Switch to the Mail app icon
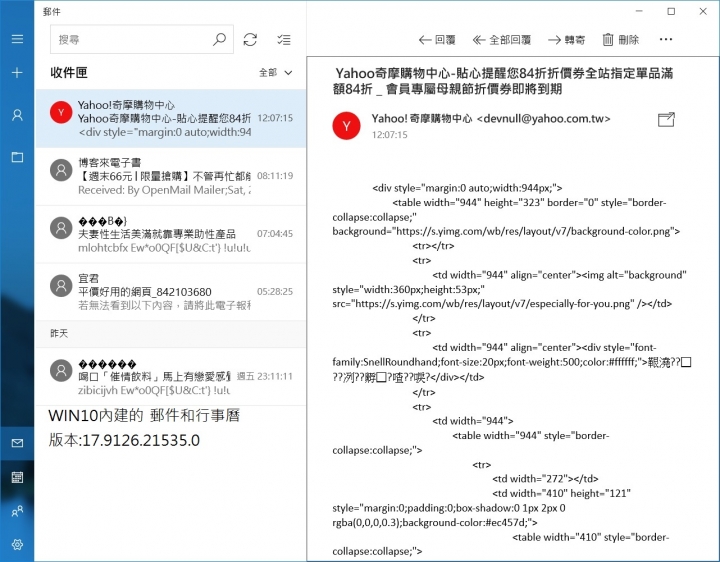The height and width of the screenshot is (562, 720). [x=17, y=443]
